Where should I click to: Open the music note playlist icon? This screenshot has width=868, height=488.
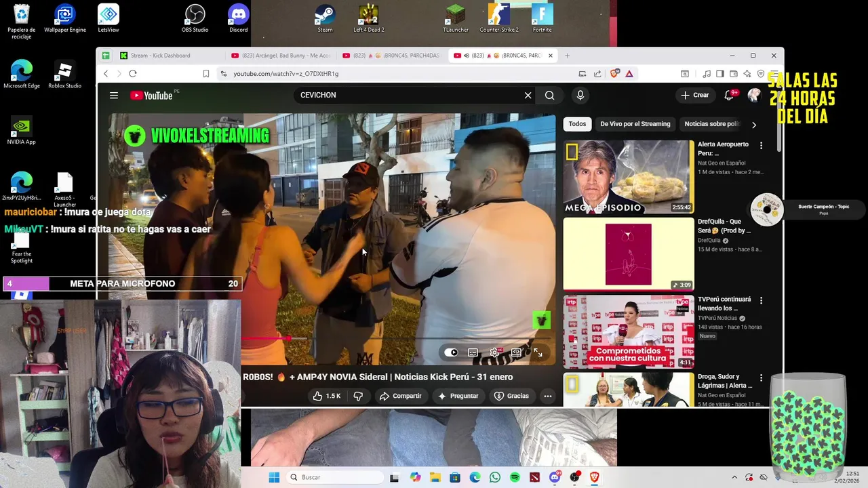(707, 73)
